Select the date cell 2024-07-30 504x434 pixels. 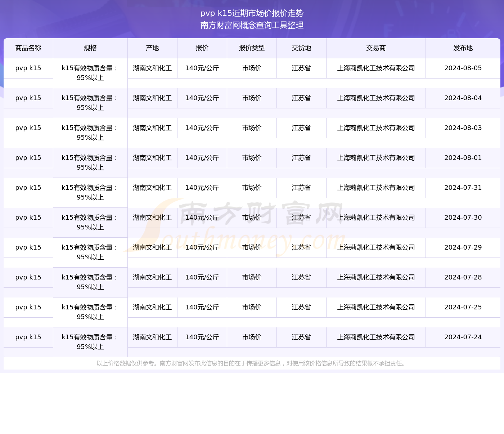click(463, 218)
